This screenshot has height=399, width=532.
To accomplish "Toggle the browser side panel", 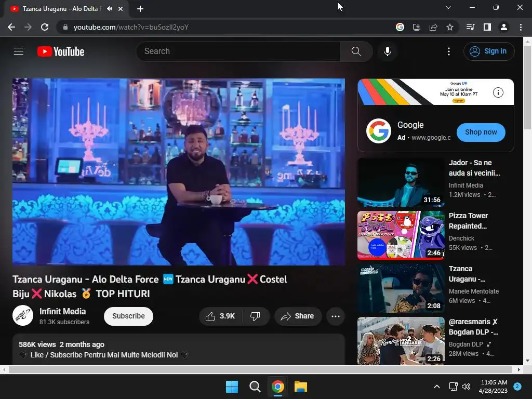I will [x=487, y=27].
